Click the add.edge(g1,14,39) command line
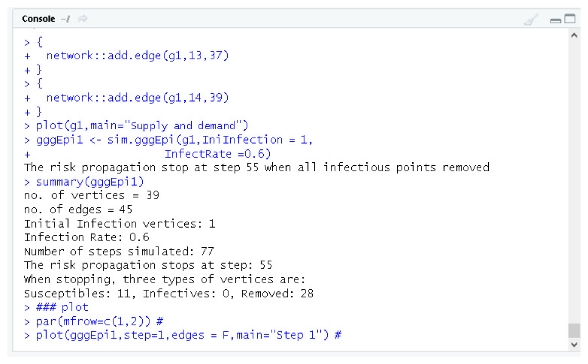This screenshot has width=588, height=364. [137, 98]
